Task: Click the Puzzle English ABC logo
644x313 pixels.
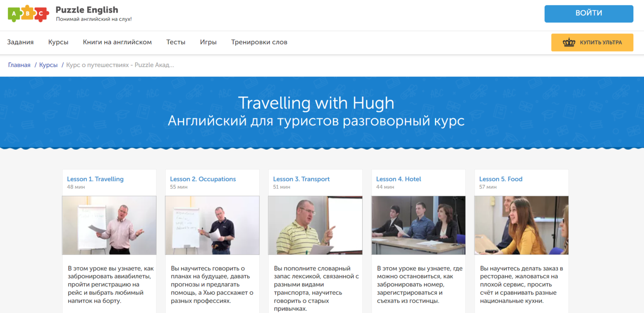Action: pyautogui.click(x=28, y=14)
